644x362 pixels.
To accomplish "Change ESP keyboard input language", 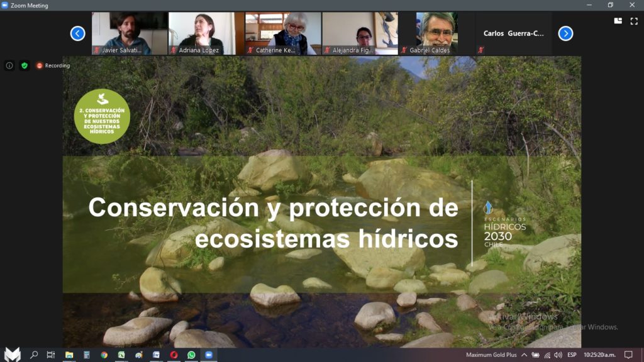I will [572, 355].
